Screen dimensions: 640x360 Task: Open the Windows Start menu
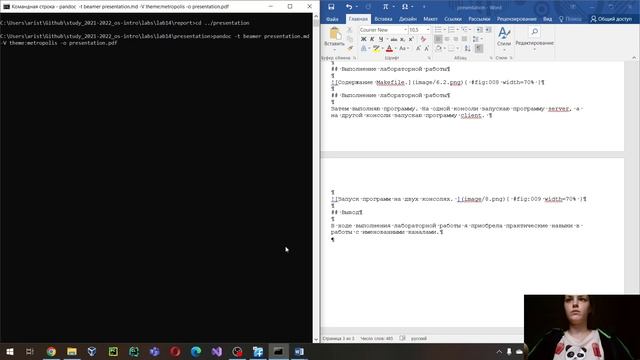tap(9, 351)
